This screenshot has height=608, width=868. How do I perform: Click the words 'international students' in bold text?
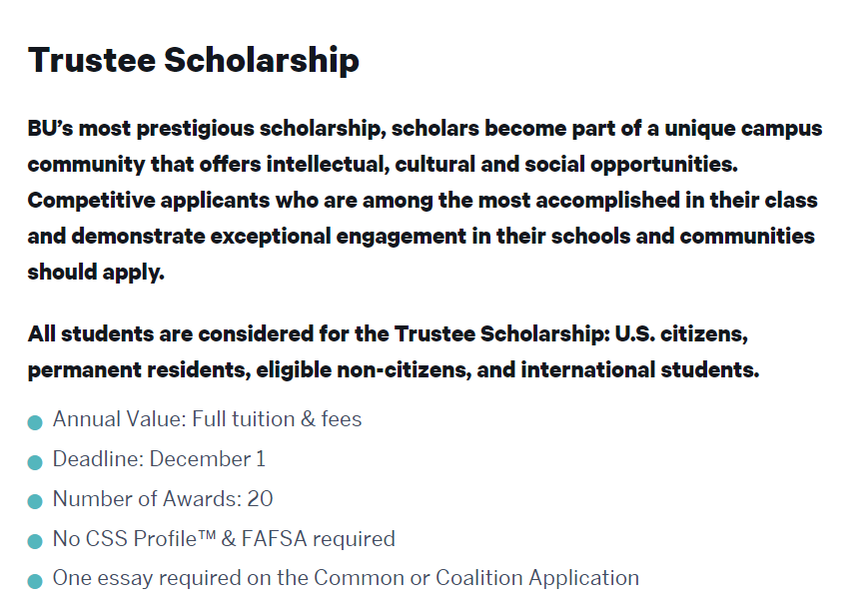(x=640, y=369)
